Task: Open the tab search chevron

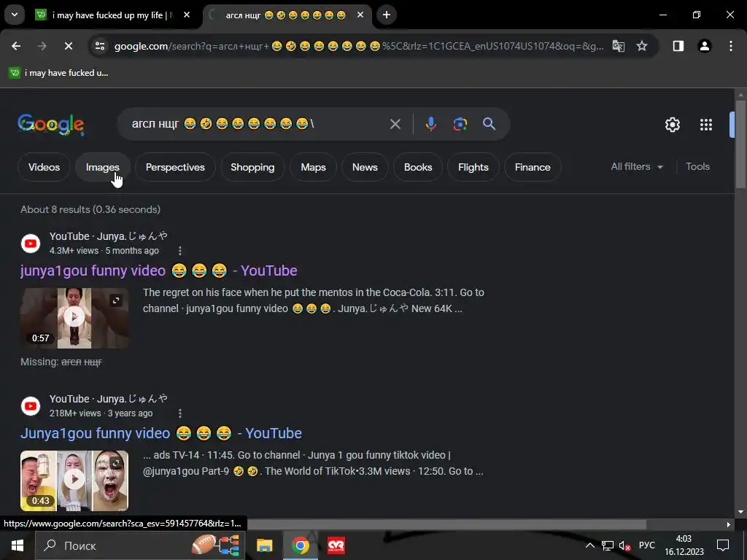Action: coord(15,15)
